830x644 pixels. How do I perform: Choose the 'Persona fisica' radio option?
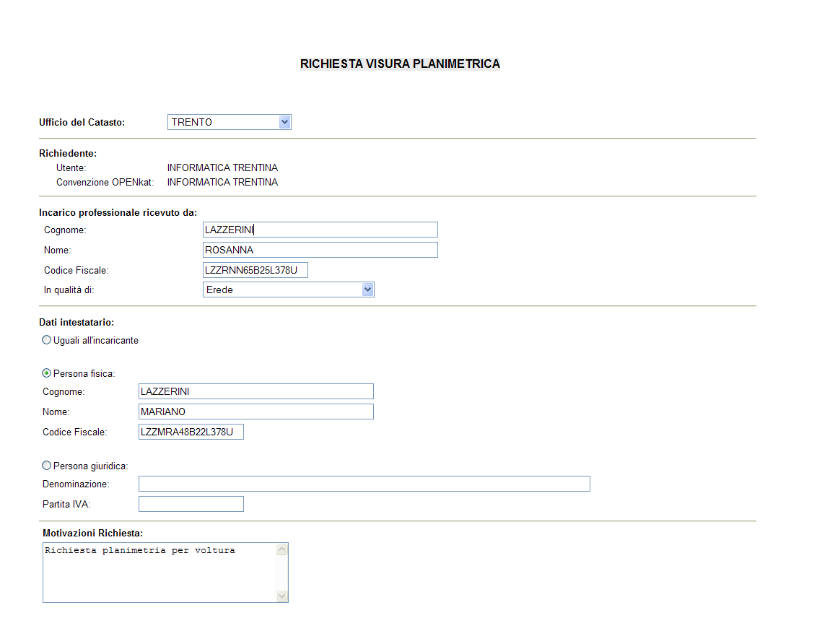point(47,373)
